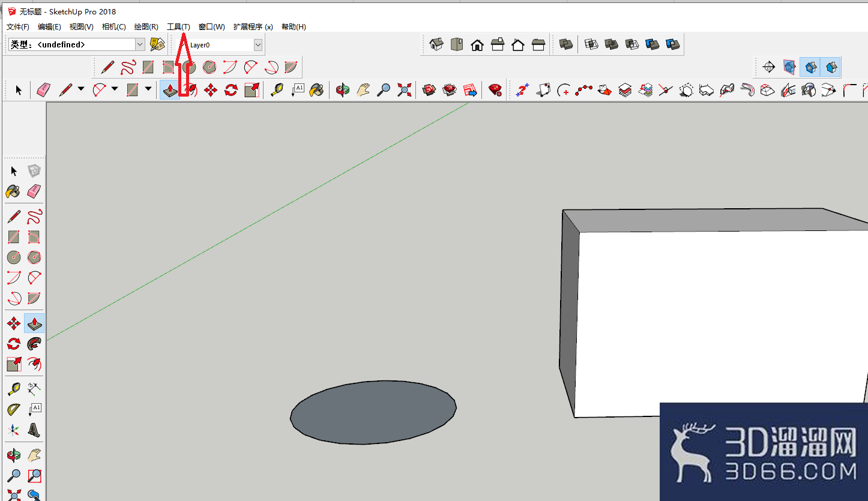Select the Circle tool in the left palette
This screenshot has width=868, height=501.
coord(14,257)
